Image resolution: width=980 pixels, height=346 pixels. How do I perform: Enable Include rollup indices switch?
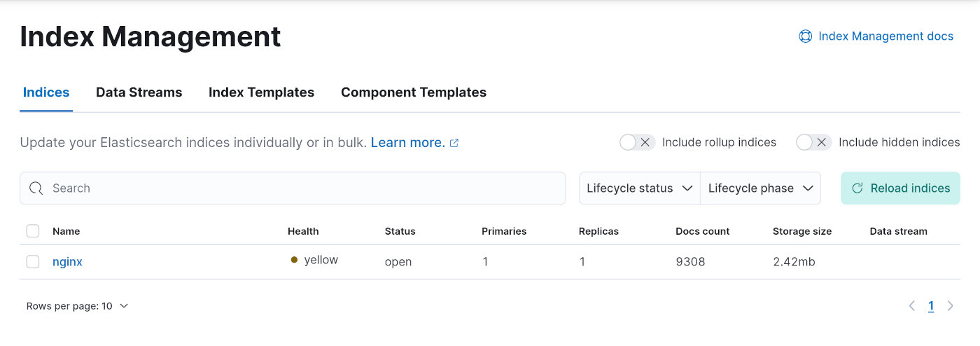pos(637,142)
